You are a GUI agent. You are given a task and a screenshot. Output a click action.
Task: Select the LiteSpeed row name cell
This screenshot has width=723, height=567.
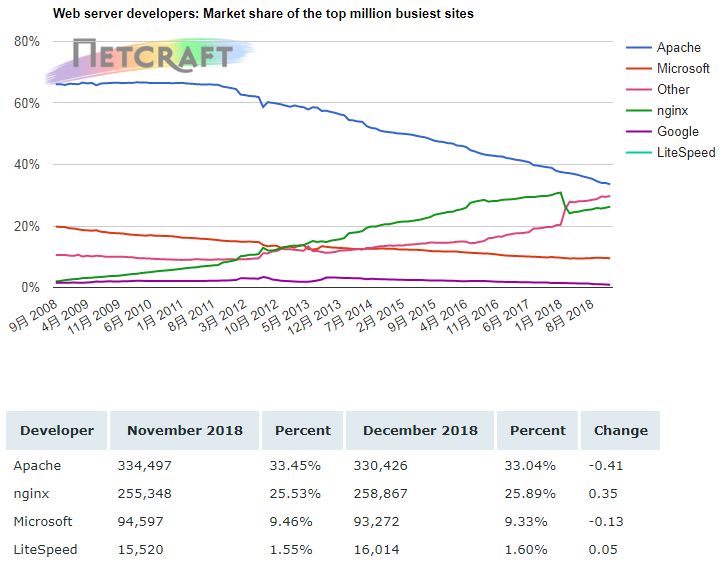[x=45, y=549]
